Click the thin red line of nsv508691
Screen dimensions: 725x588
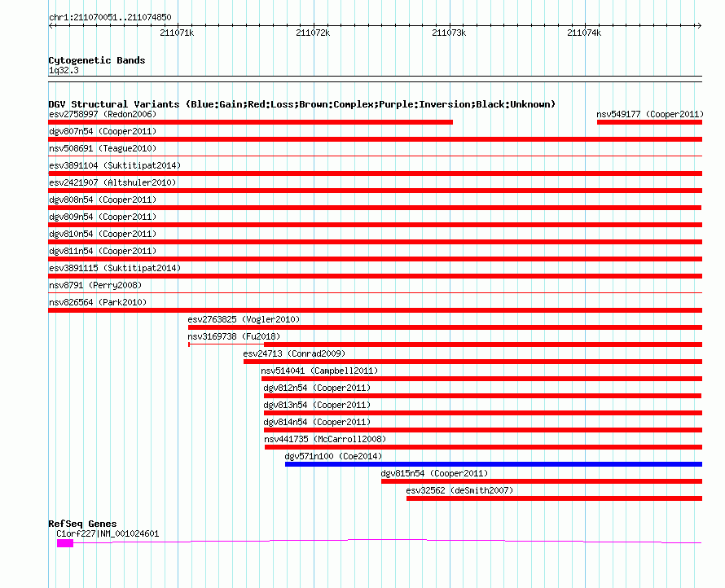(376, 156)
